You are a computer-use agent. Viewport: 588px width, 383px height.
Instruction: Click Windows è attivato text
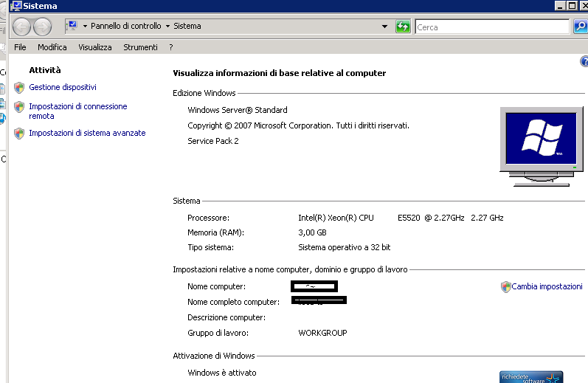coord(221,373)
